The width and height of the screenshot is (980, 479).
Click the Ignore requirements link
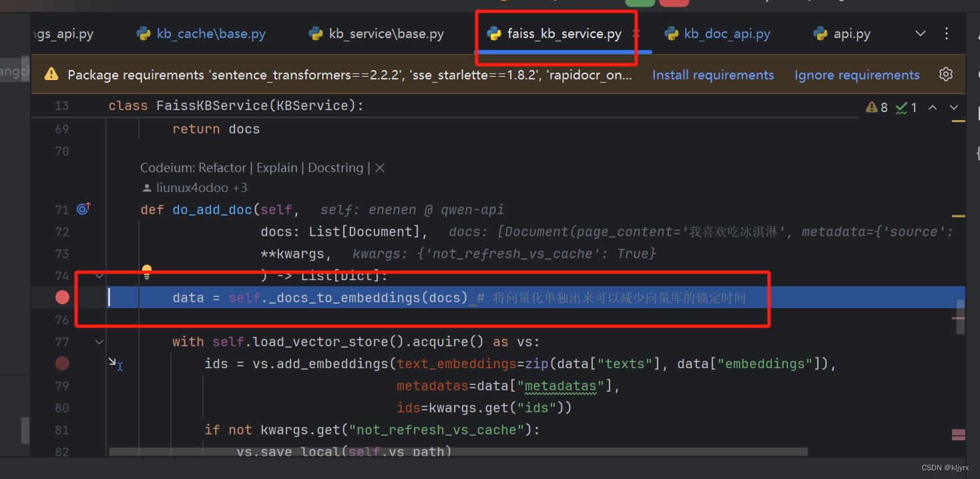point(856,75)
